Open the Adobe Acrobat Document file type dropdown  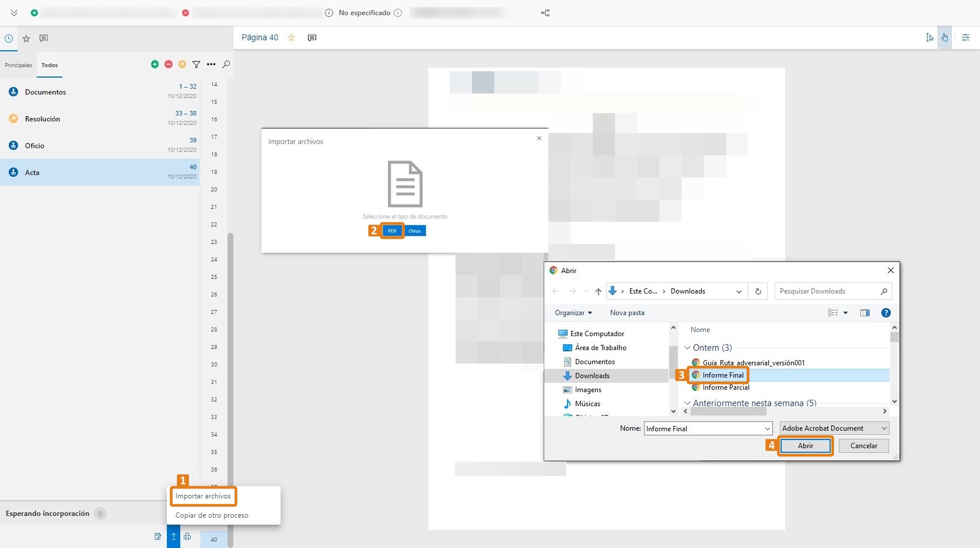pyautogui.click(x=834, y=428)
